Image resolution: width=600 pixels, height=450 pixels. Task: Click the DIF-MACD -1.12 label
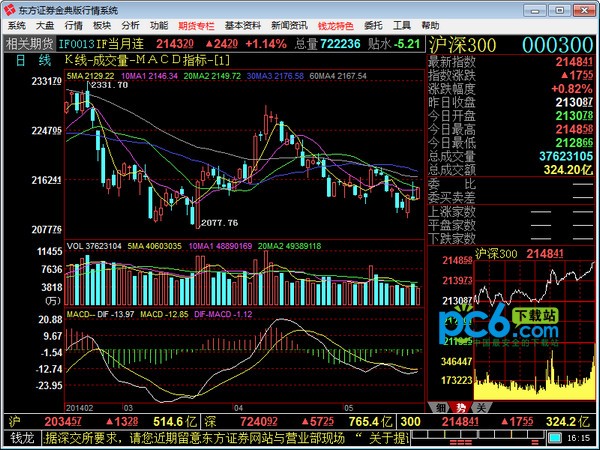223,314
